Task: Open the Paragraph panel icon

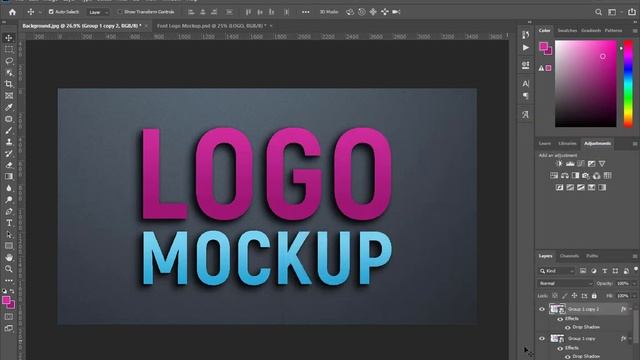Action: 526,96
